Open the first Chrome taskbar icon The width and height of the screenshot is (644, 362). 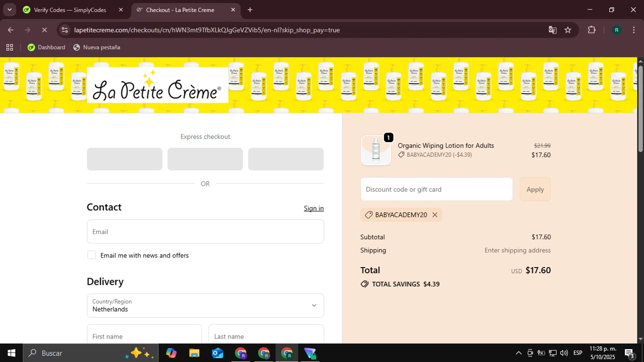241,353
